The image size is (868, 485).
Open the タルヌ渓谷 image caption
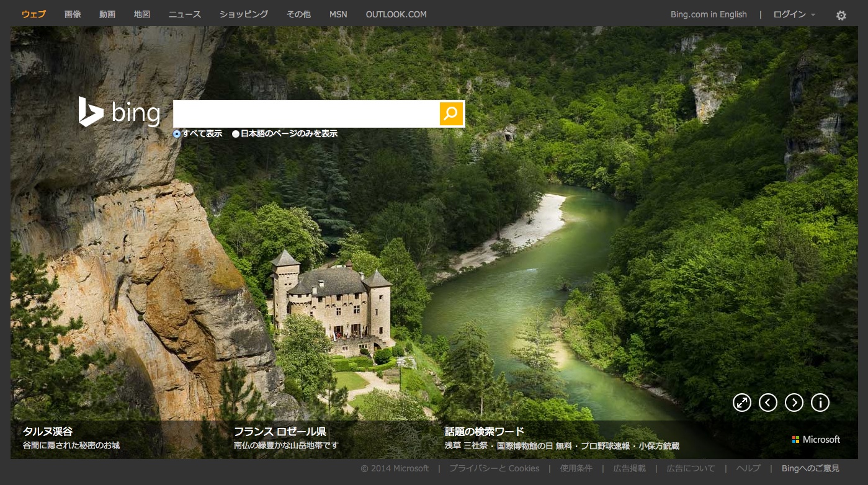click(x=48, y=432)
